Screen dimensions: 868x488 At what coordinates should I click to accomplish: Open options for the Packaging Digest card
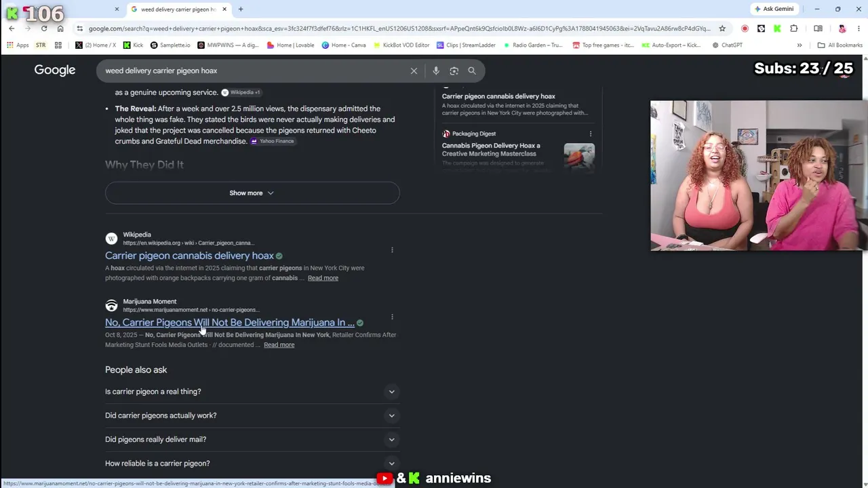tap(591, 134)
